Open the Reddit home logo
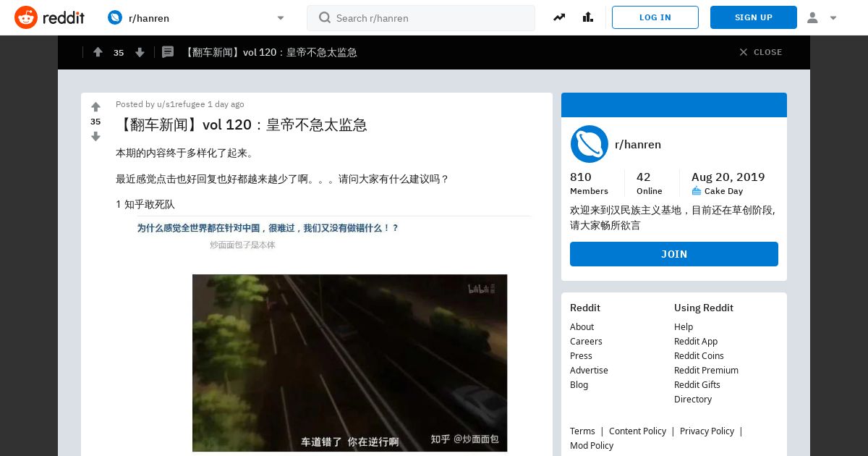Viewport: 868px width, 456px height. (x=49, y=17)
